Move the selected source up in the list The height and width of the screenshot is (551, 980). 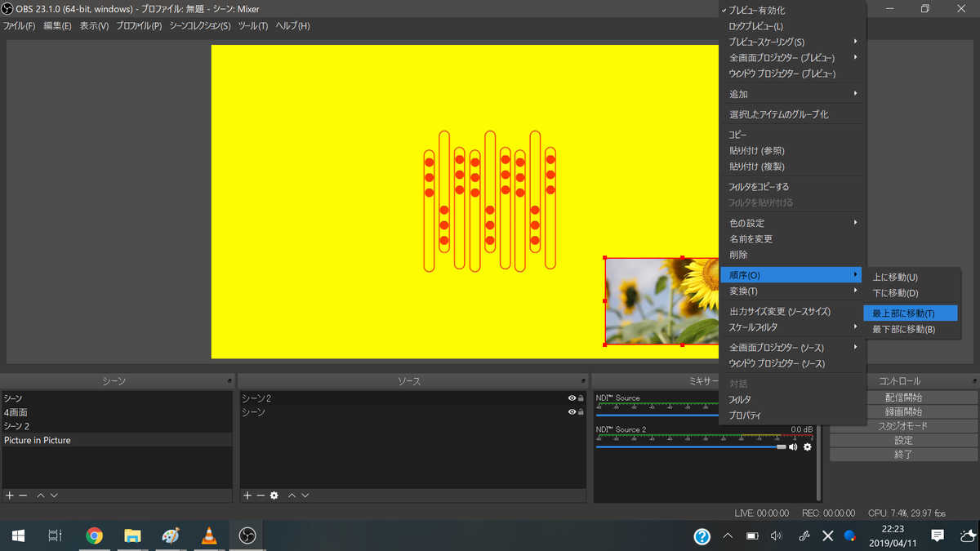tap(292, 495)
